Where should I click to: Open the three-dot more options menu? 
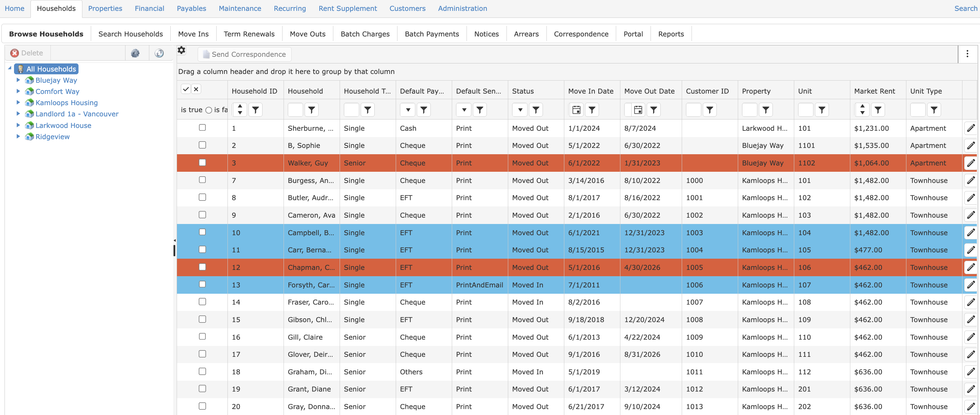pyautogui.click(x=967, y=54)
